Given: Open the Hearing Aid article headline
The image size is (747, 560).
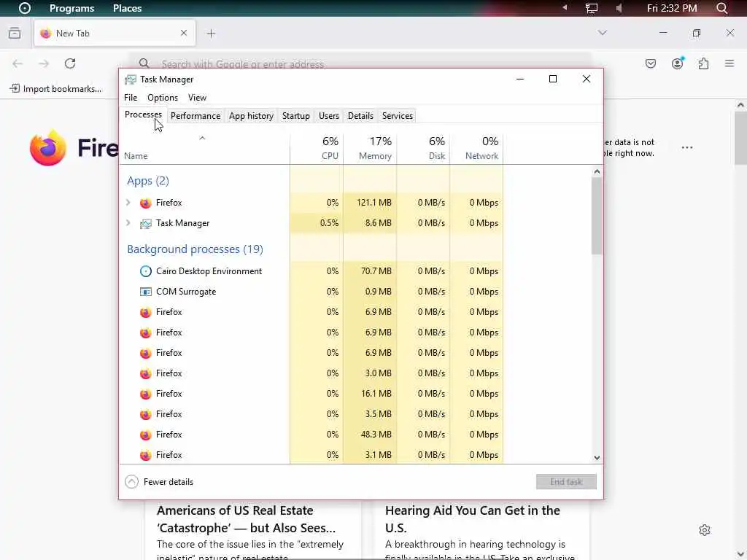Looking at the screenshot, I should (472, 519).
